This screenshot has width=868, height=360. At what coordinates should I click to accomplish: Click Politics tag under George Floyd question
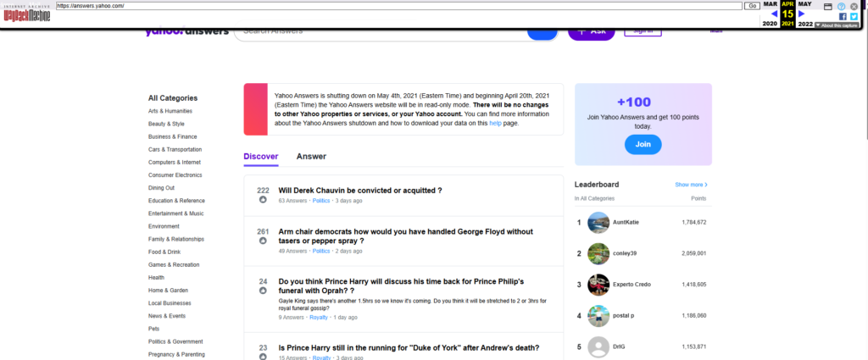point(321,251)
